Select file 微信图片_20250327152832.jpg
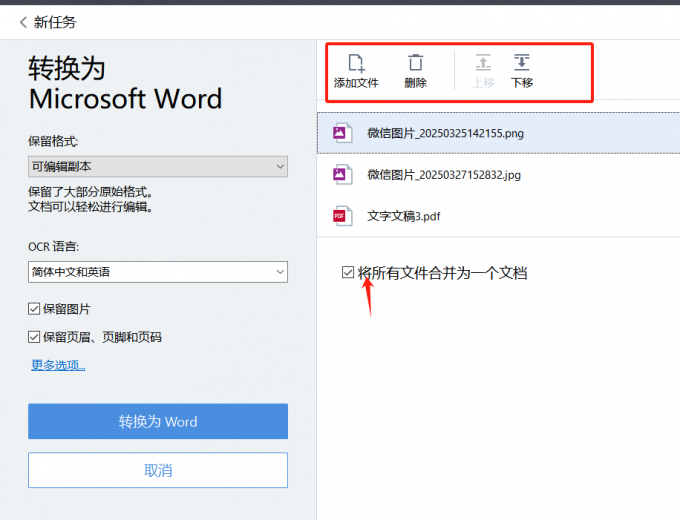The height and width of the screenshot is (520, 680). click(499, 174)
